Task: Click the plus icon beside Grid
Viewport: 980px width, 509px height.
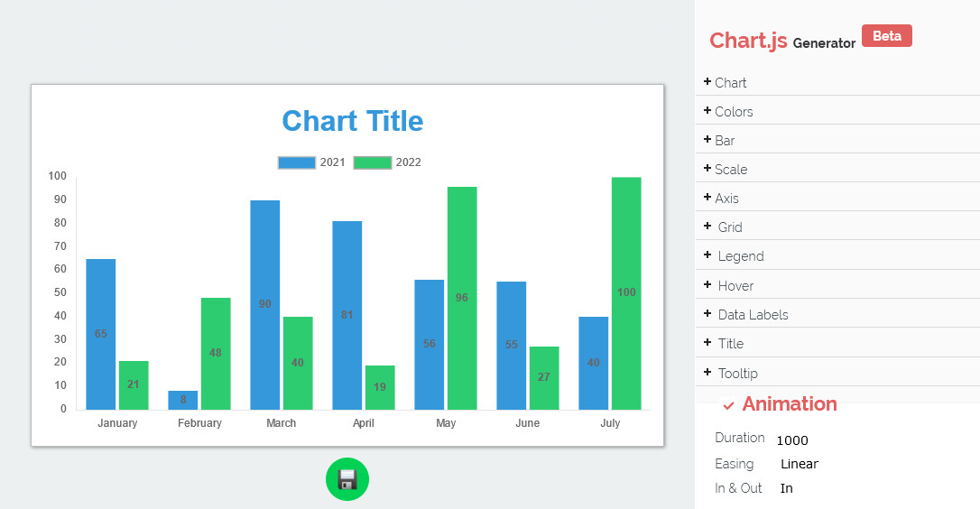Action: coord(707,227)
